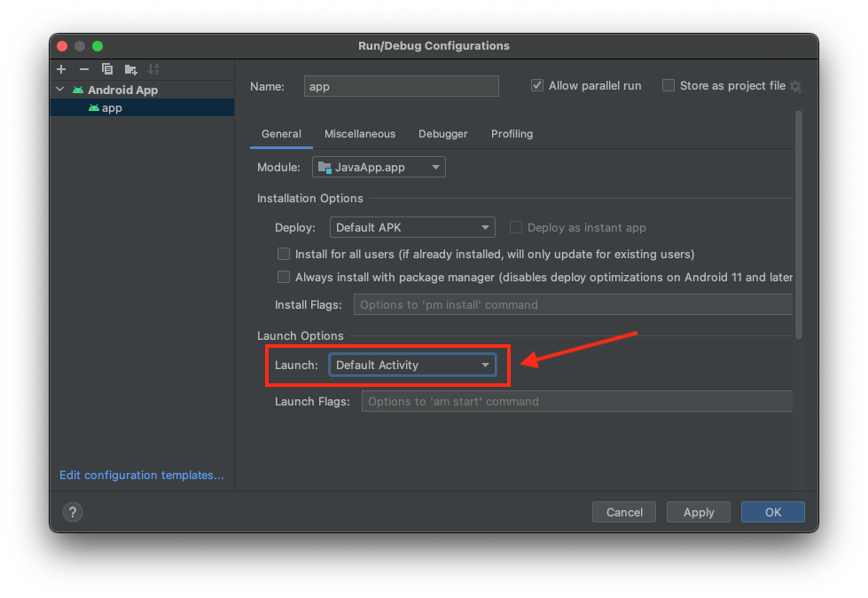Open the Debugger tab
Screen dimensions: 868x598
pos(442,134)
